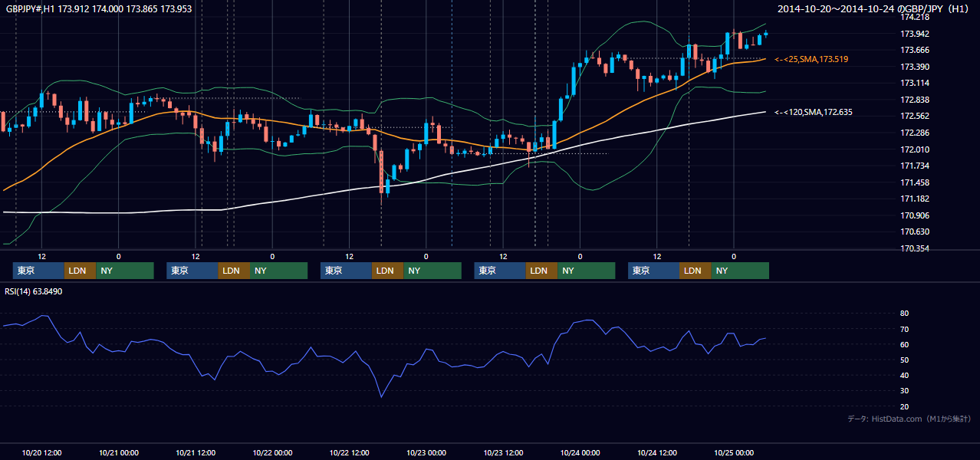
Task: Click RSI scale value 50
Action: [904, 360]
